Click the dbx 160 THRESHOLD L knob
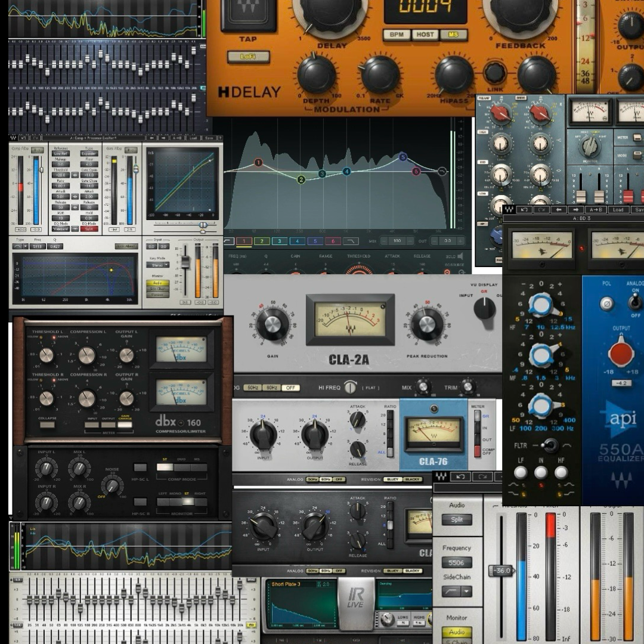Image resolution: width=644 pixels, height=644 pixels. click(x=46, y=355)
